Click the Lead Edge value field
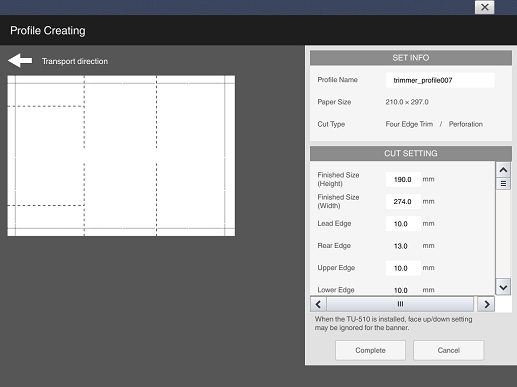Screen dimensions: 517x387 [403, 224]
